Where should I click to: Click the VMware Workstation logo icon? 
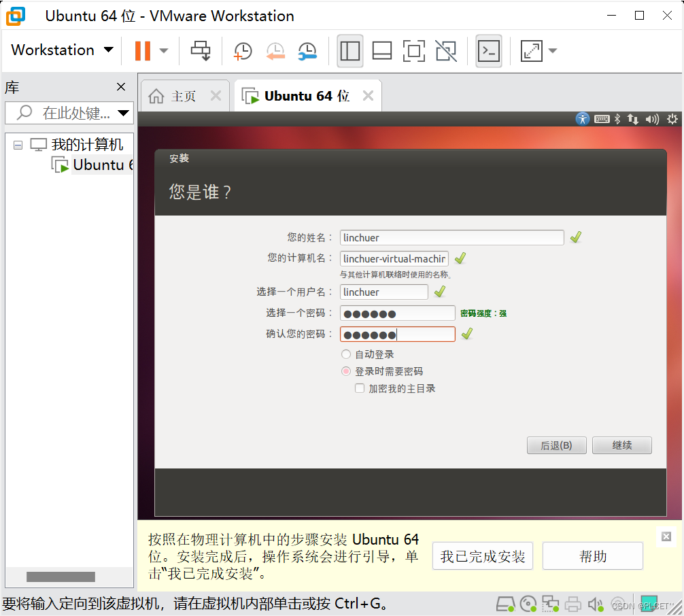pyautogui.click(x=16, y=16)
